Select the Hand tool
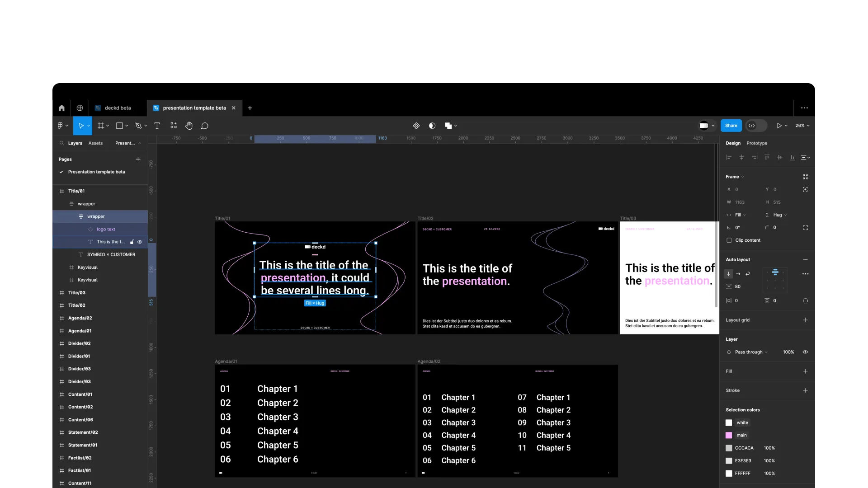Screen dimensions: 868x488 click(x=189, y=126)
